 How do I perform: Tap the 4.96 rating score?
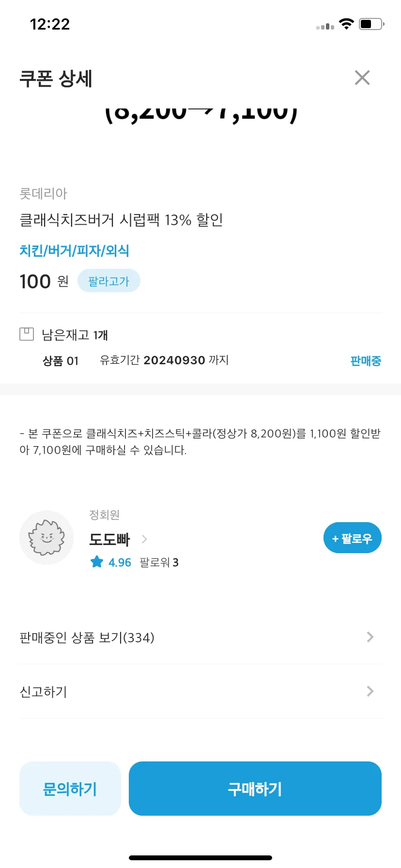pos(120,562)
